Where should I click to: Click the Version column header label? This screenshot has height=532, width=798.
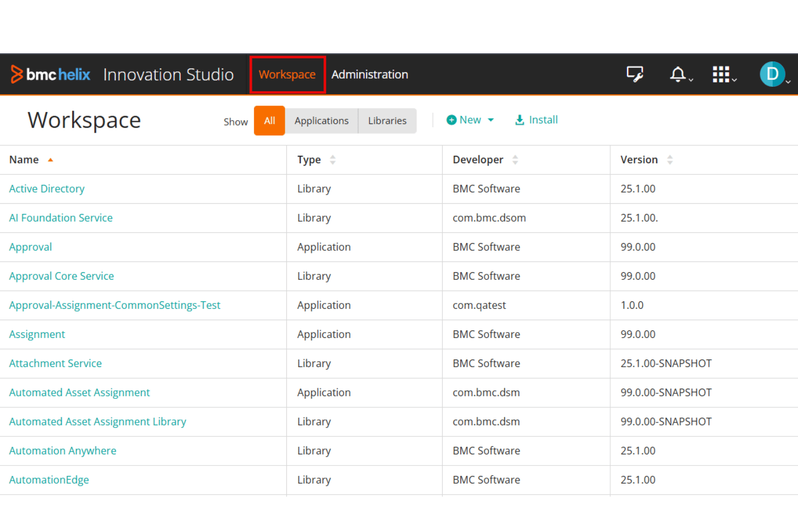pos(639,160)
